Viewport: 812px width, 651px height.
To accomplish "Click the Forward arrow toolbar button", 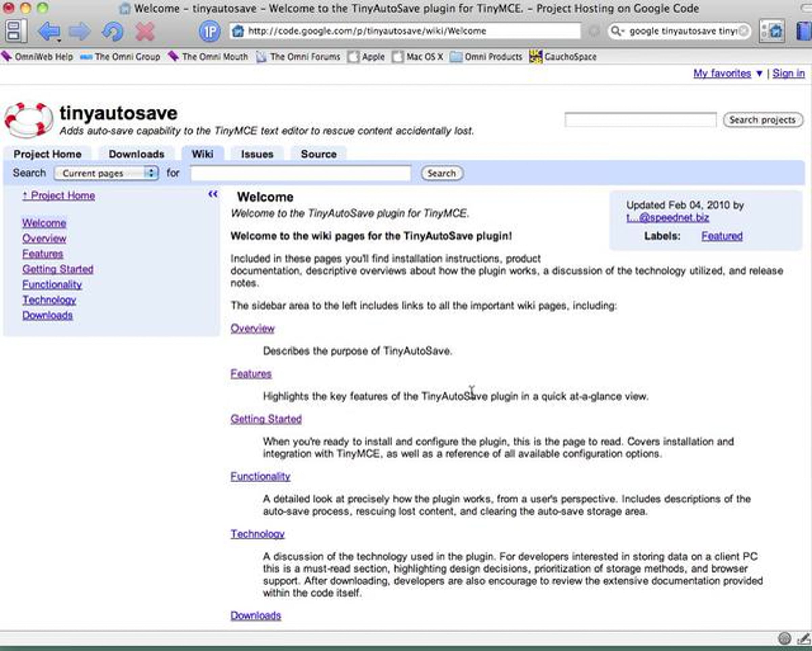I will click(x=80, y=31).
